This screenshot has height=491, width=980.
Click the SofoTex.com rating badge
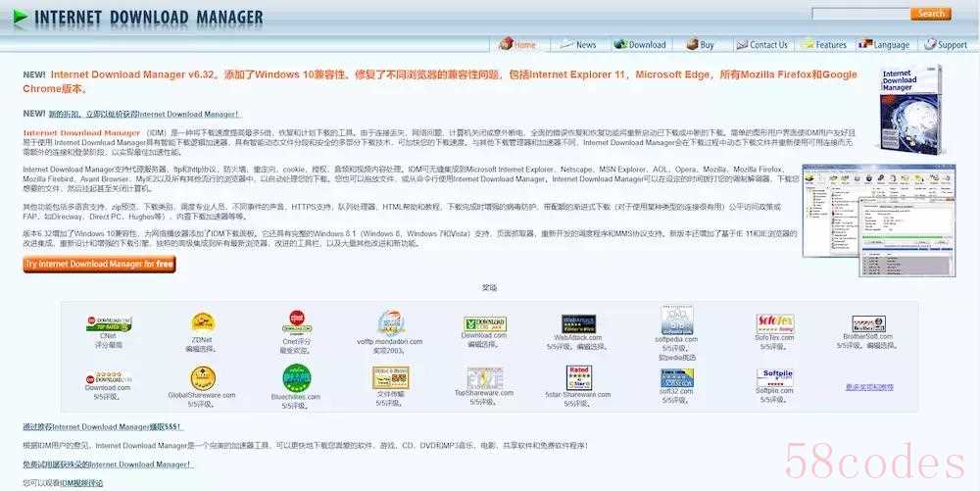point(775,323)
